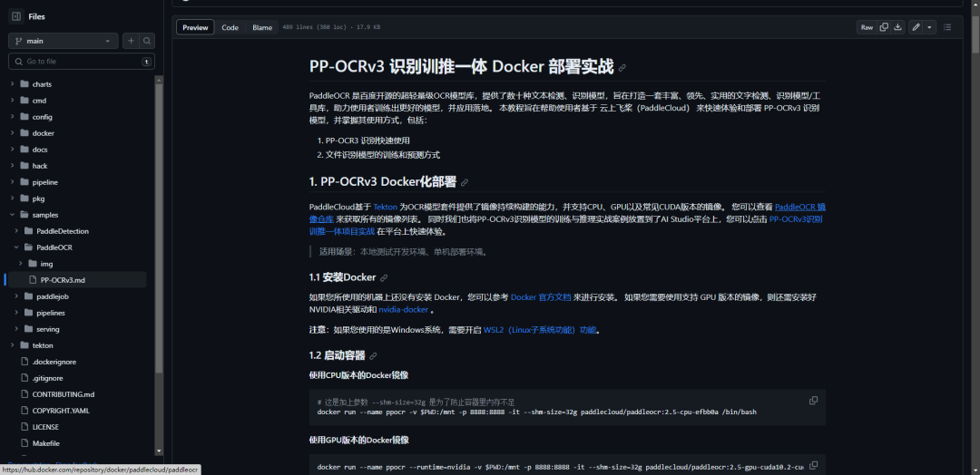Open document outline icon

[946, 27]
